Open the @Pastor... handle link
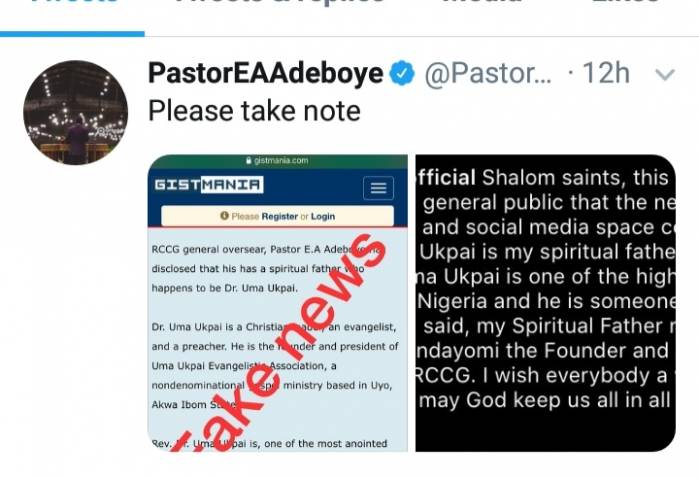The image size is (699, 478). 488,73
